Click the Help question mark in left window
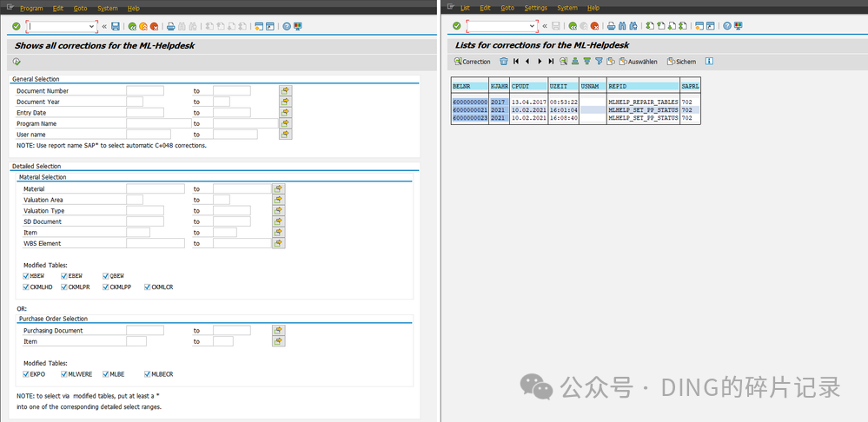 click(x=287, y=26)
